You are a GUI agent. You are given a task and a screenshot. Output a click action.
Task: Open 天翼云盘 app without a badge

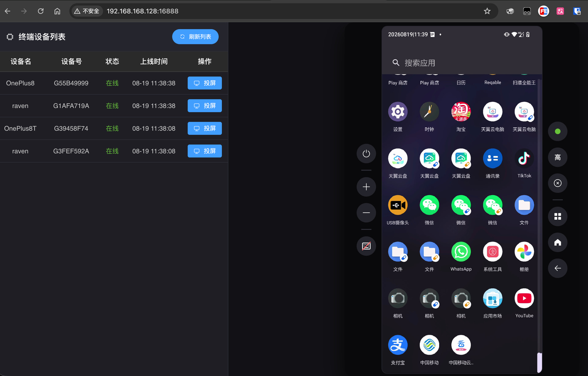tap(398, 158)
